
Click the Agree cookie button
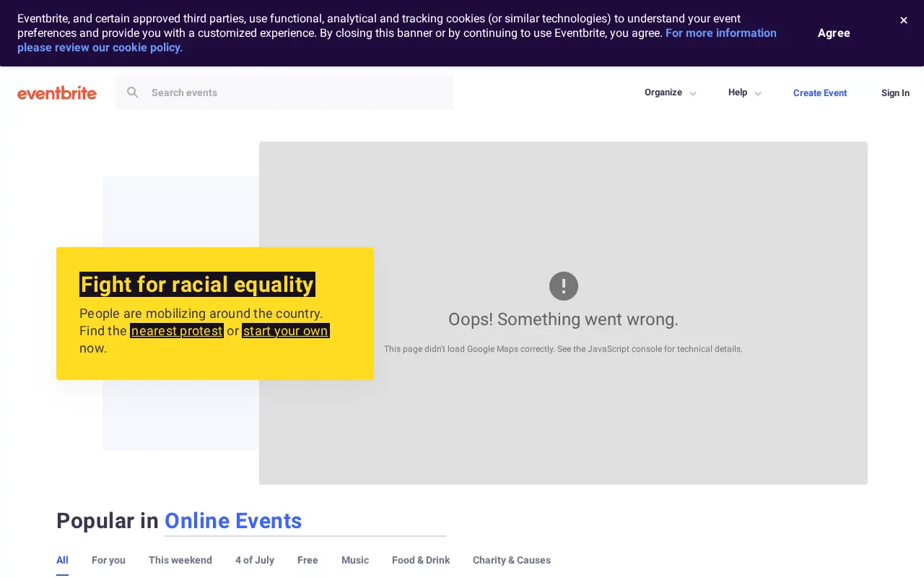point(834,33)
